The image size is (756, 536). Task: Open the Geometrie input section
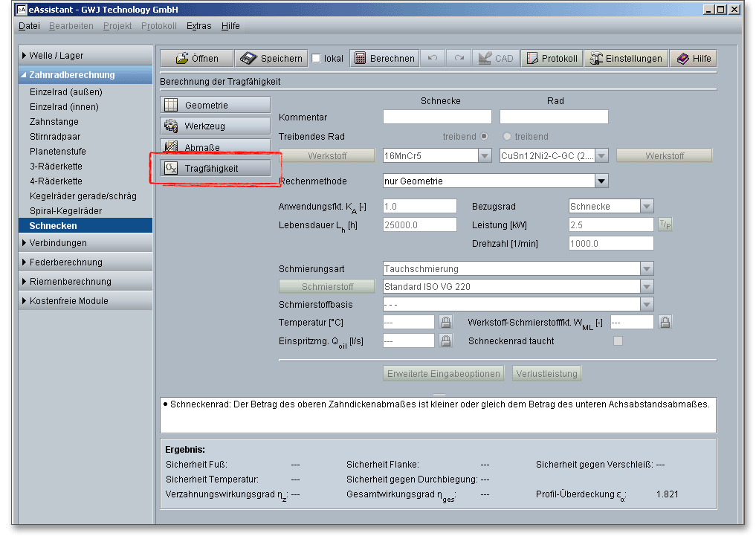coord(216,106)
